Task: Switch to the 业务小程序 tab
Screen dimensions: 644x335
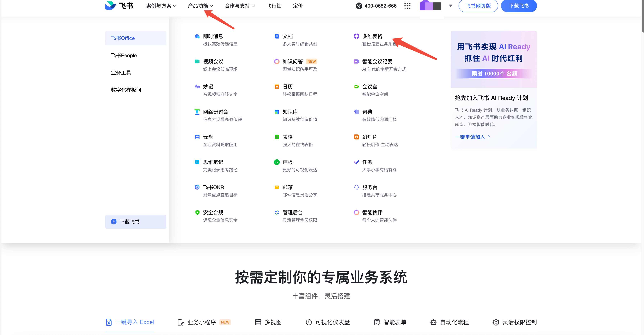Action: point(204,322)
